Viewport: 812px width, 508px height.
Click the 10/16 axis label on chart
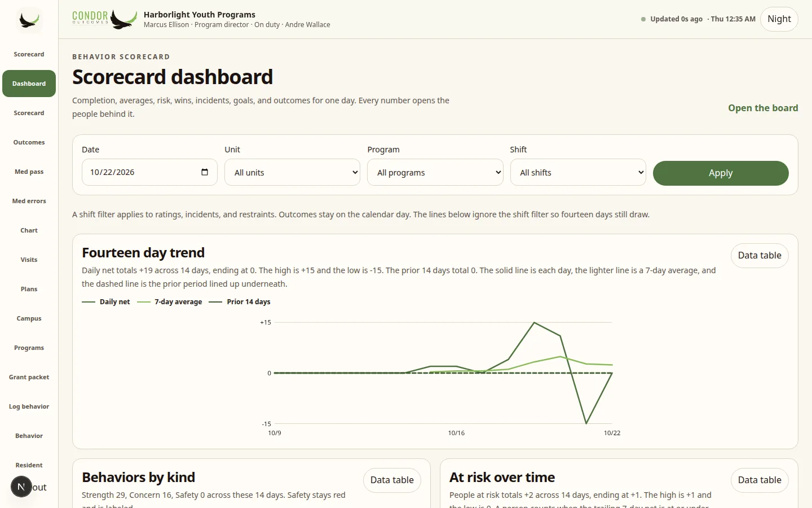pyautogui.click(x=456, y=433)
